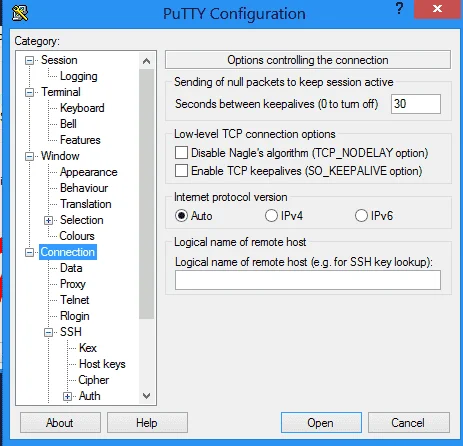Screen dimensions: 463x446
Task: Click the PuTTY icon in the title bar
Action: pyautogui.click(x=20, y=13)
